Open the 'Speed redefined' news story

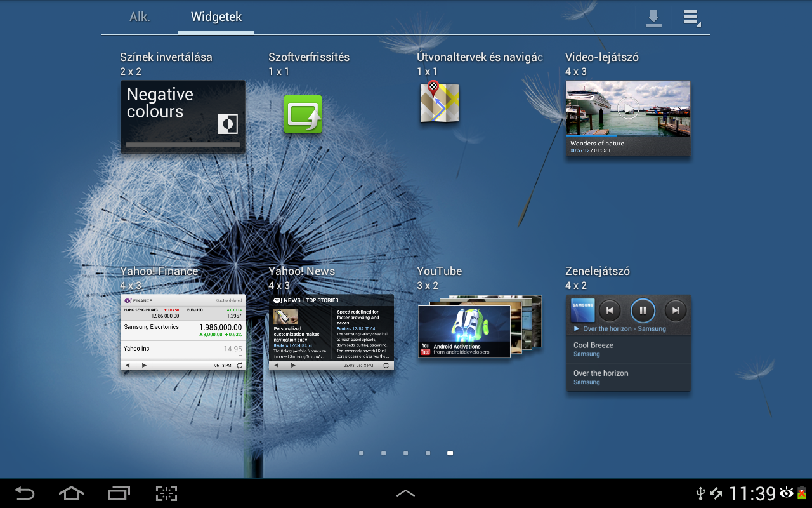(x=364, y=333)
